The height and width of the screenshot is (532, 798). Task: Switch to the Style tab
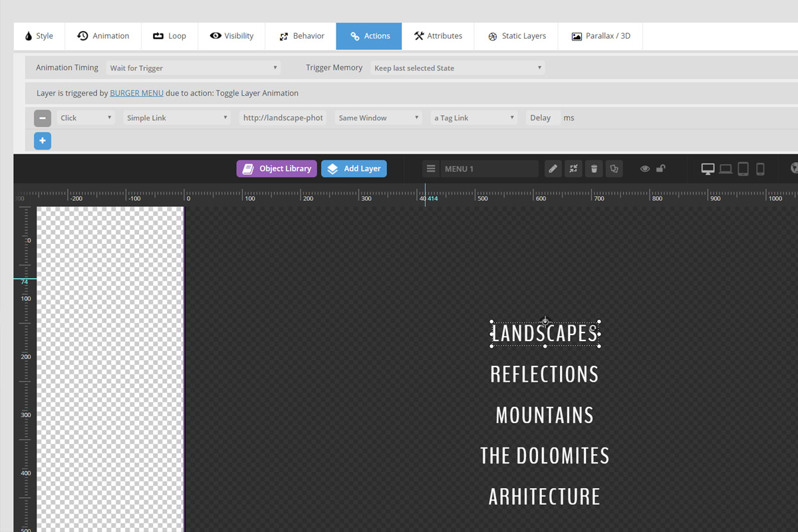[x=39, y=36]
